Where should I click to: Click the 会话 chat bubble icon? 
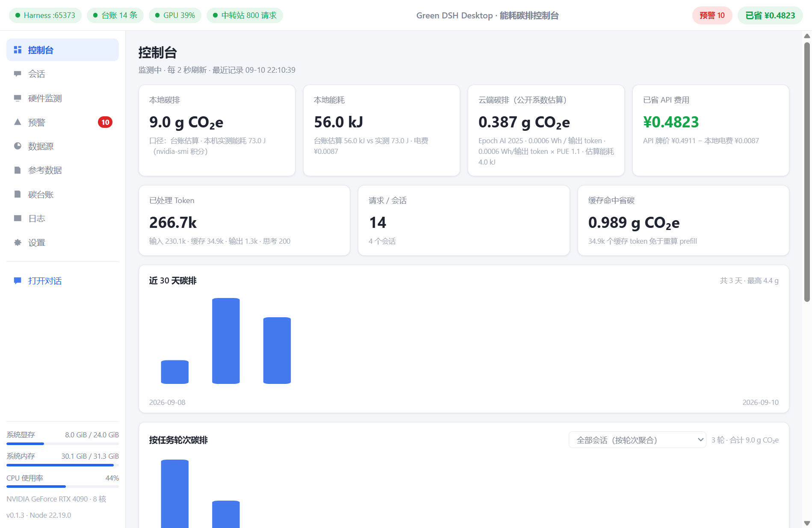[x=18, y=74]
